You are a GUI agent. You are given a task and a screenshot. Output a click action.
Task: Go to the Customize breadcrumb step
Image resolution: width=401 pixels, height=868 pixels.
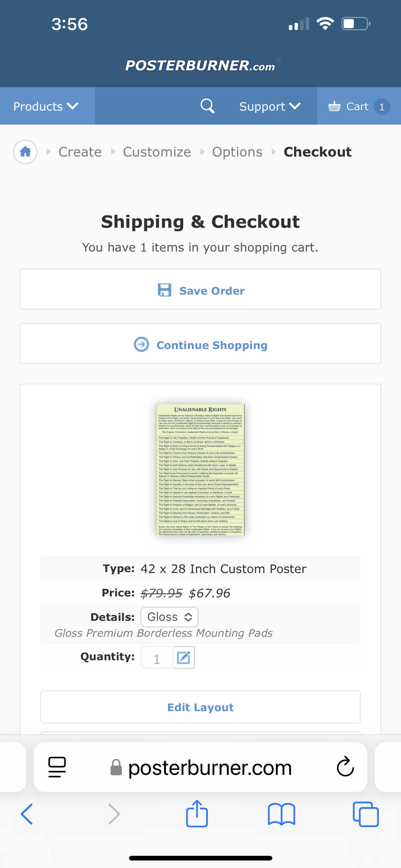tap(157, 152)
